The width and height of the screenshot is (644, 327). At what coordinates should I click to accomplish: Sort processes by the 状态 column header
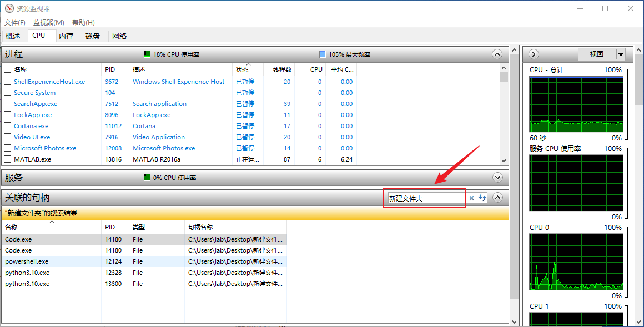(248, 69)
